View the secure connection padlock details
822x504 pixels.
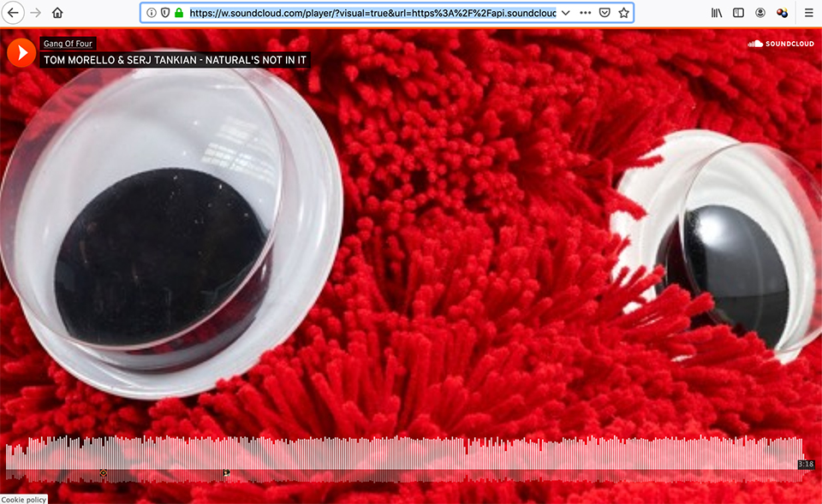pyautogui.click(x=179, y=13)
